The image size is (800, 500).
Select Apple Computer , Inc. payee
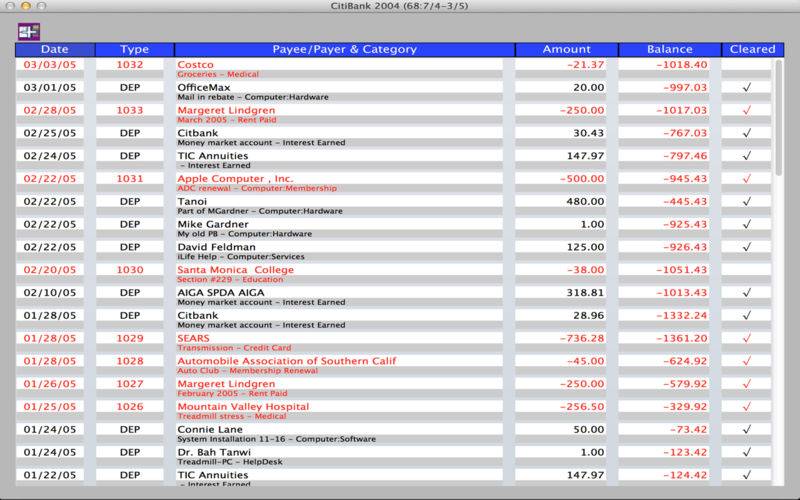point(235,179)
